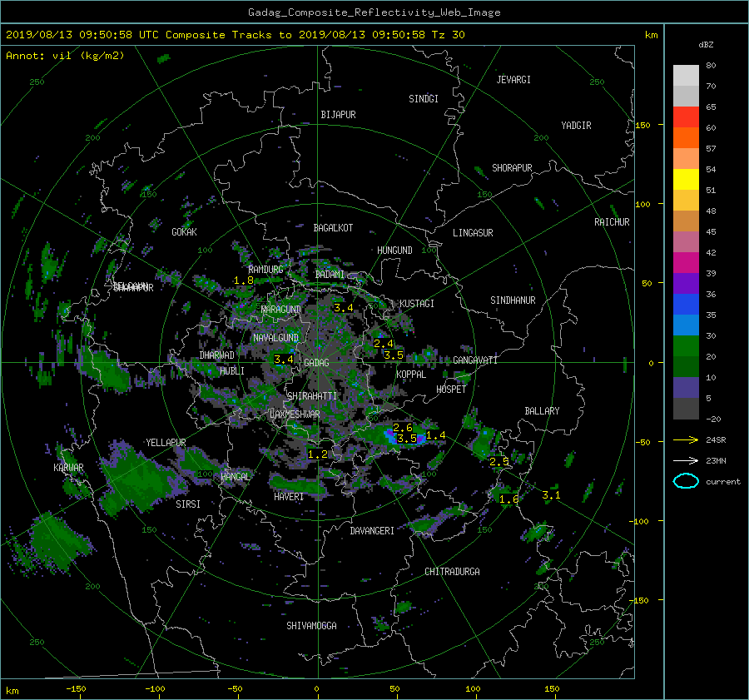Click the 2.5 VIL value below BALLARY

499,462
